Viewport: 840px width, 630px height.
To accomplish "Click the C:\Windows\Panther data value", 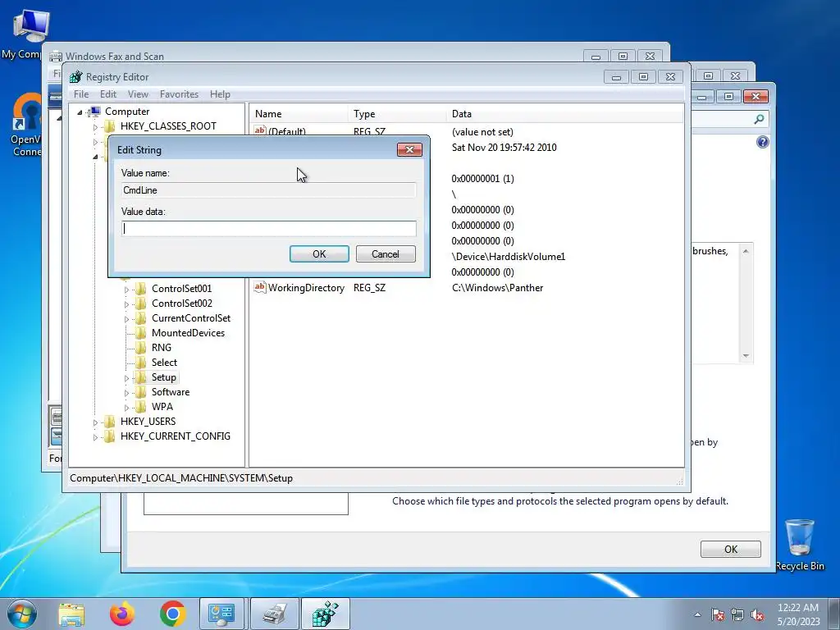I will point(497,288).
